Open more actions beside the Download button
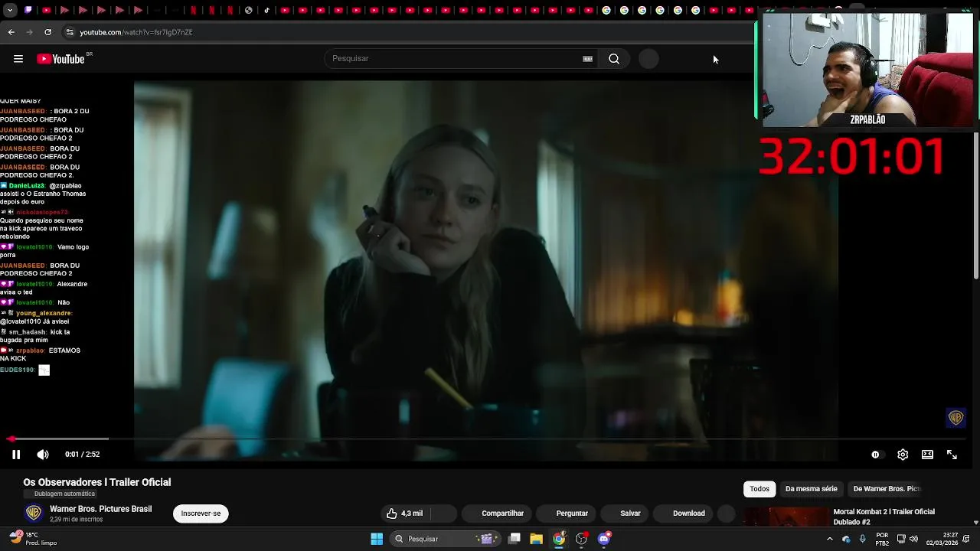Screen dimensions: 980x551 point(726,514)
